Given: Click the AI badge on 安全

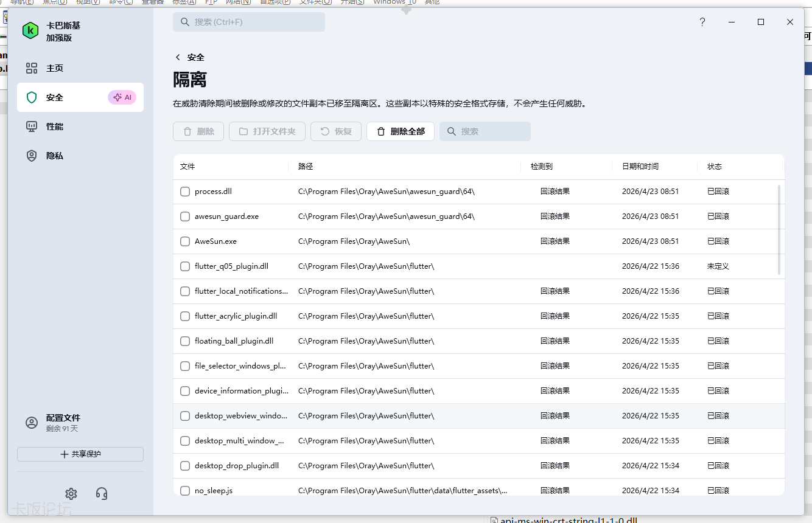Looking at the screenshot, I should [x=122, y=97].
